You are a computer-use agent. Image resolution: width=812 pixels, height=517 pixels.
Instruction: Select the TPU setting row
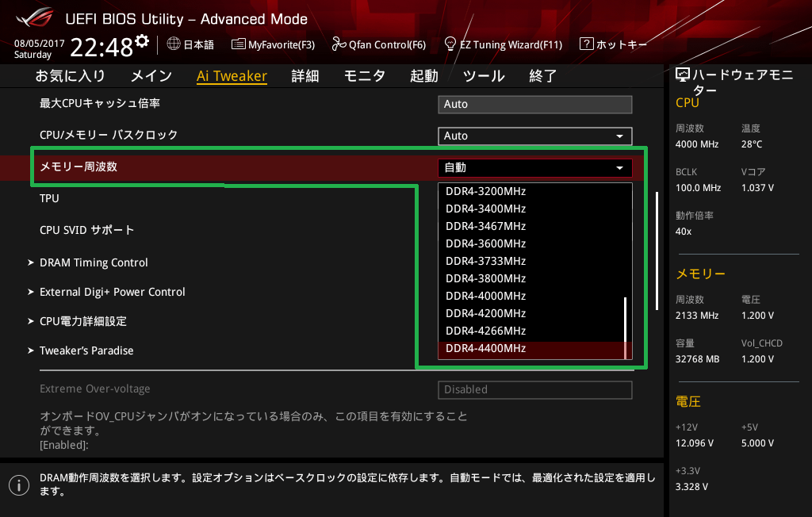[x=49, y=198]
